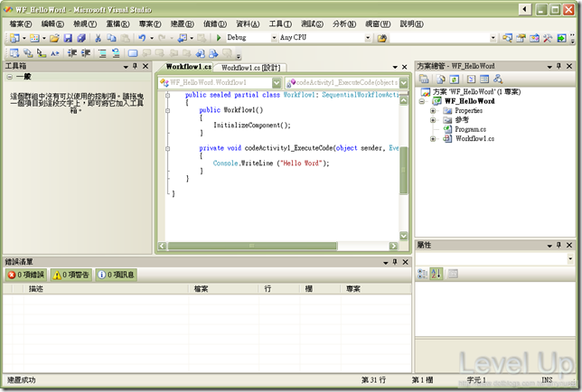Pin the 方案總管 Solution Explorer panel
The width and height of the screenshot is (582, 392).
point(559,66)
